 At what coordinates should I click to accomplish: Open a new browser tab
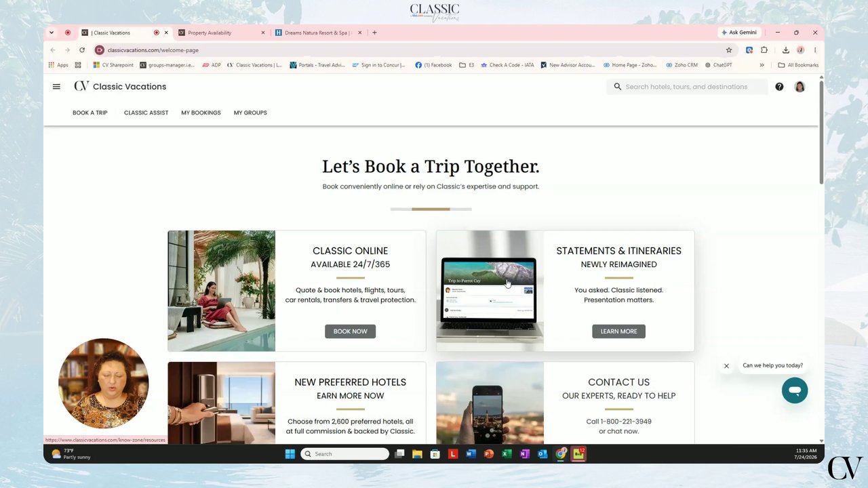(374, 33)
